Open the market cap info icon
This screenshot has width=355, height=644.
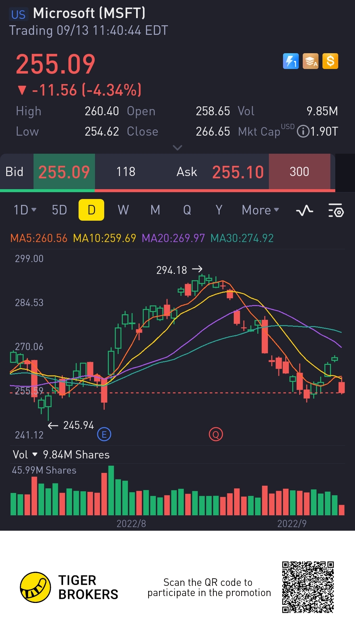(303, 132)
